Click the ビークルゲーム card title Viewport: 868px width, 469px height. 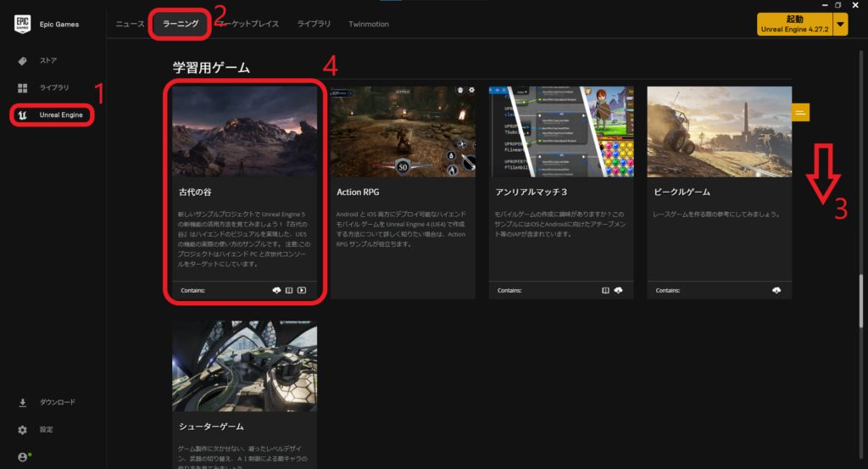click(x=682, y=193)
